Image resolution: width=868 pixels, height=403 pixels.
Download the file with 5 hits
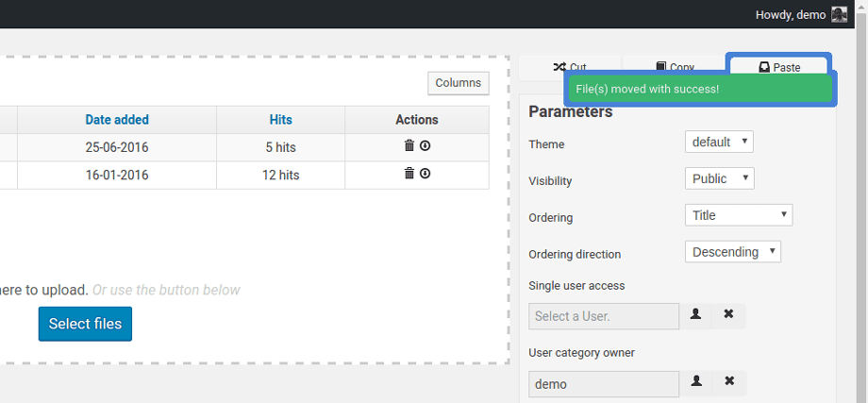pyautogui.click(x=426, y=146)
